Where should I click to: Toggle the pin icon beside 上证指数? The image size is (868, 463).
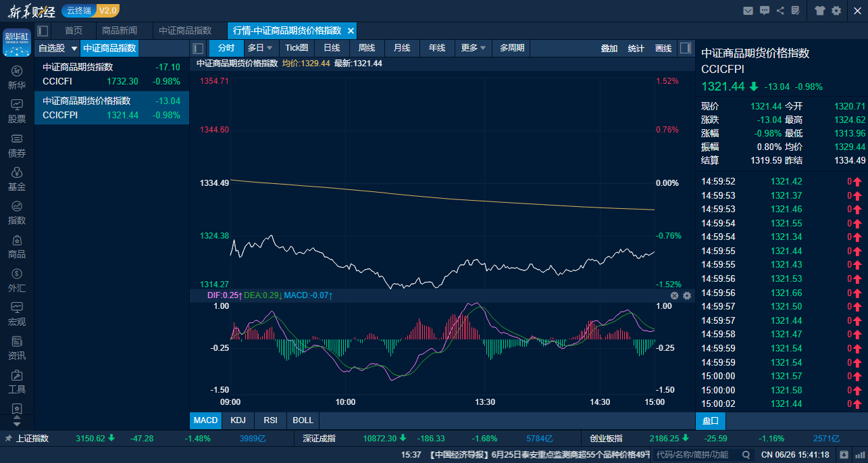[8, 438]
